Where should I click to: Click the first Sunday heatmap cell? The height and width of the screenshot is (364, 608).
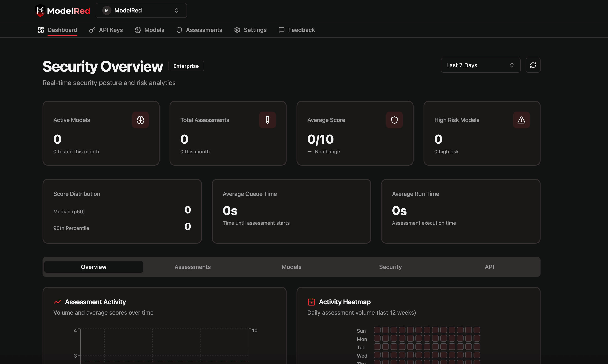[377, 330]
